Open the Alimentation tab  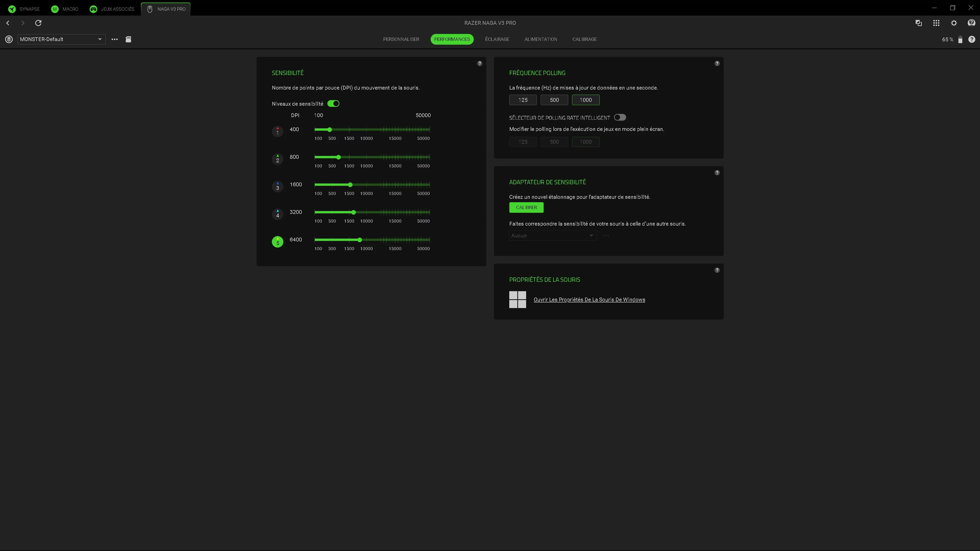(541, 39)
